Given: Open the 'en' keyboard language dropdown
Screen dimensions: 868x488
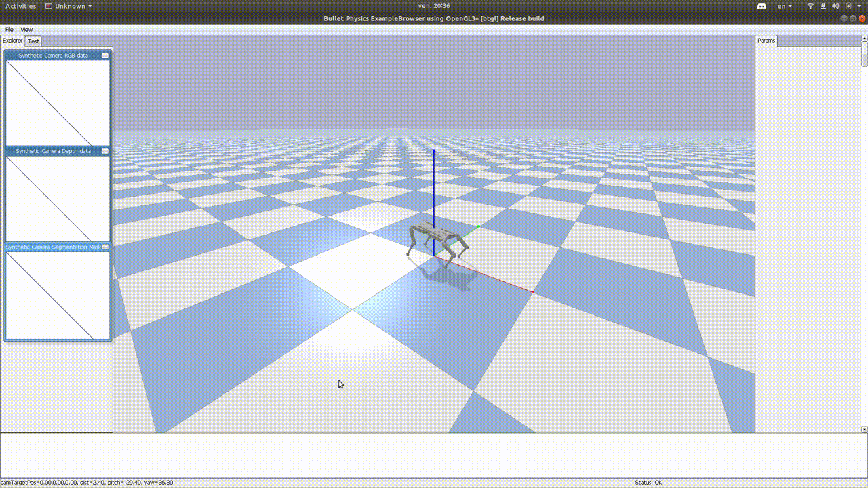Looking at the screenshot, I should 785,6.
